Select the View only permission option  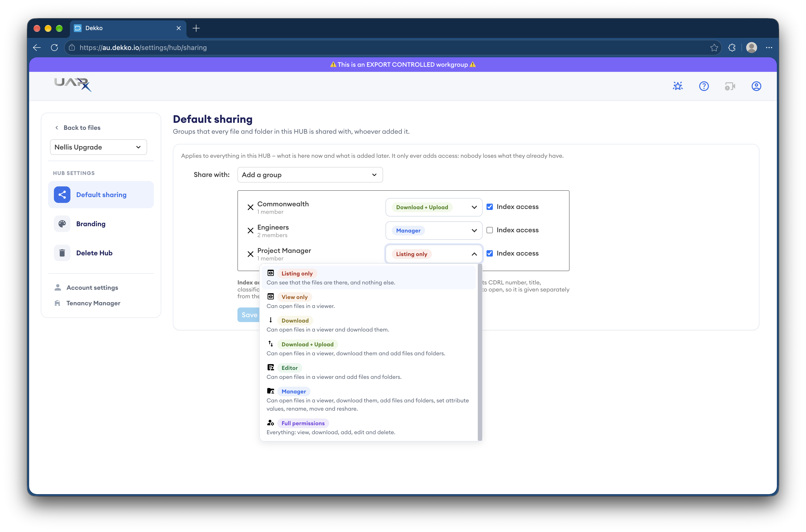pyautogui.click(x=369, y=301)
